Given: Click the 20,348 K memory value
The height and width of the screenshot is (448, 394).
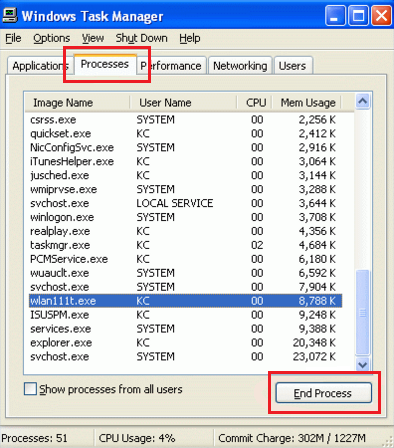Looking at the screenshot, I should coord(314,343).
